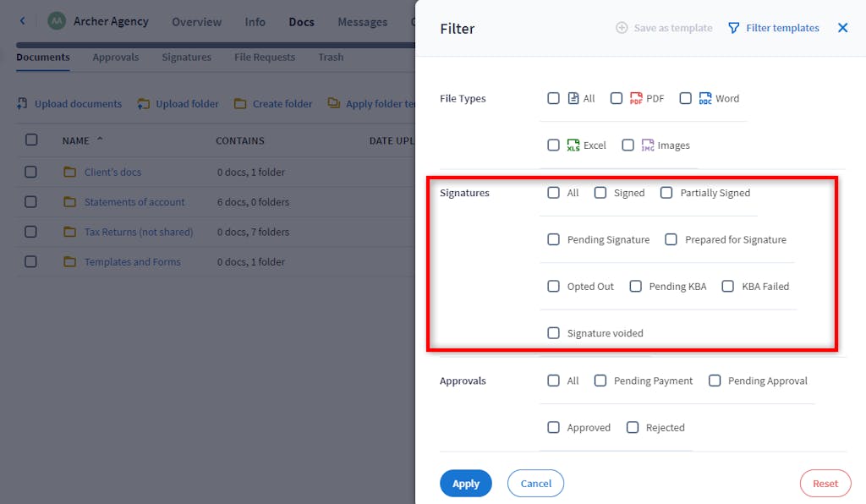Image resolution: width=866 pixels, height=504 pixels.
Task: Click the Archer Agency avatar icon
Action: tap(57, 21)
